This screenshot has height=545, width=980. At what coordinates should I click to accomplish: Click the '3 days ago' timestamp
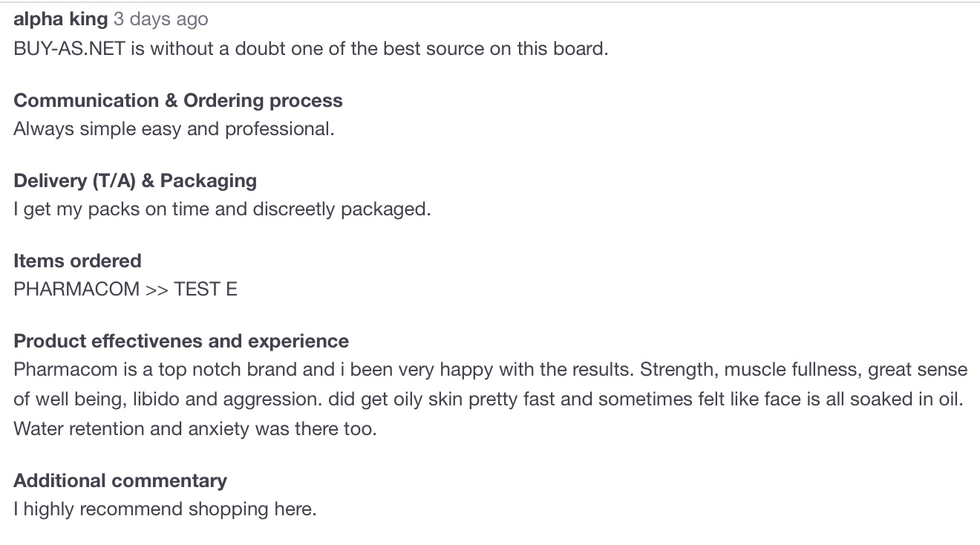coord(161,19)
